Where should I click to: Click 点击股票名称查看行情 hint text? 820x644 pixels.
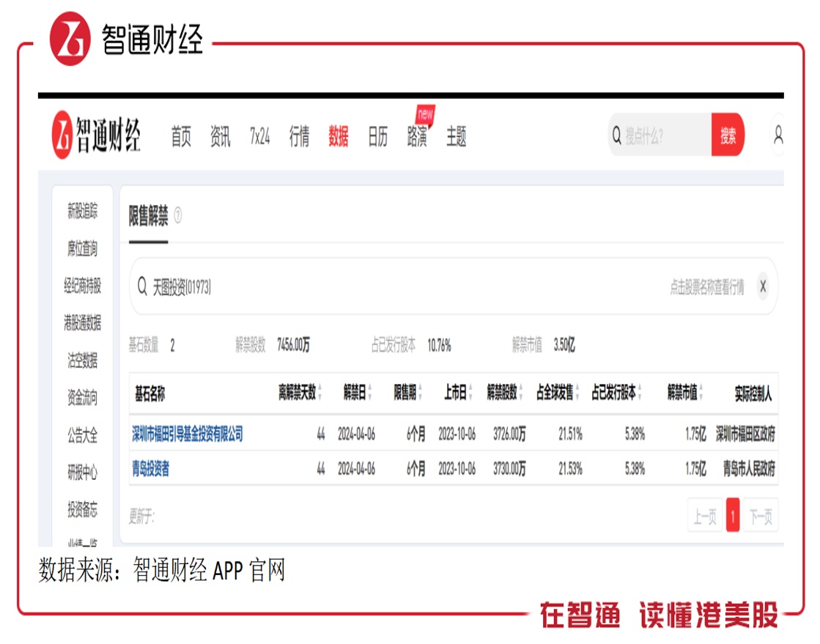[707, 286]
